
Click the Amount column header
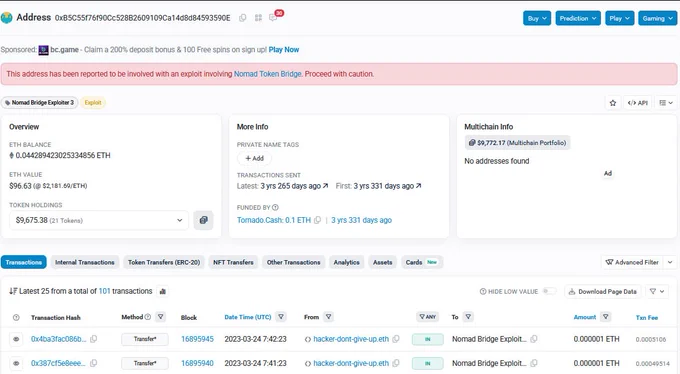585,317
